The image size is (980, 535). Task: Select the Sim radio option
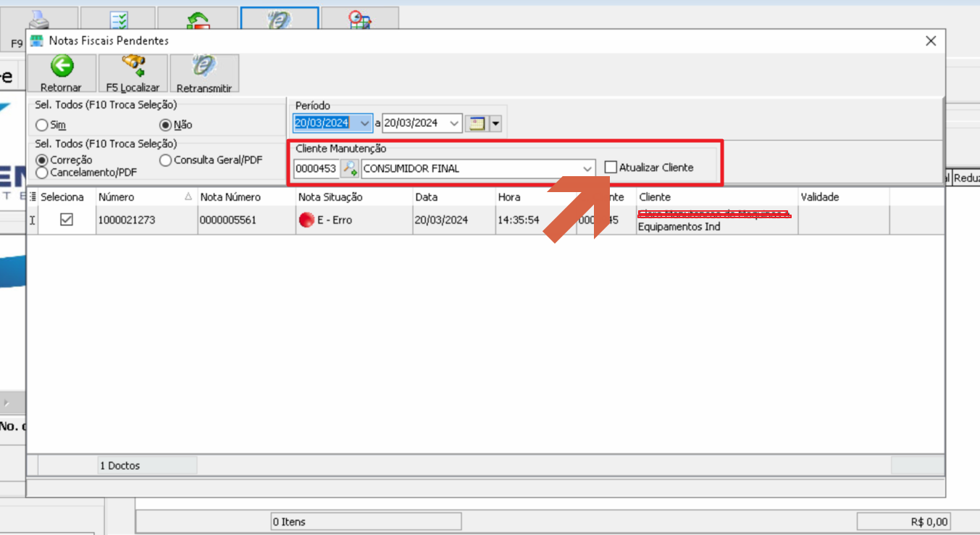pyautogui.click(x=42, y=125)
